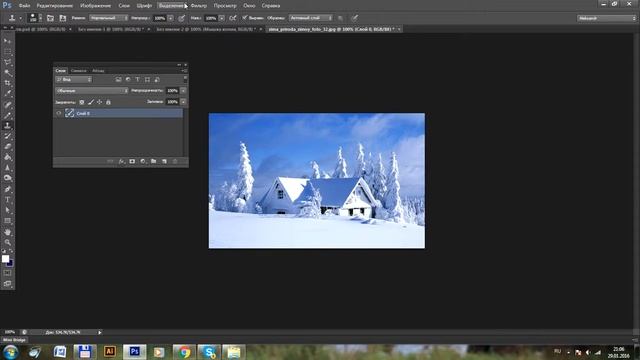The width and height of the screenshot is (640, 360).
Task: Select the Hand tool
Action: click(x=7, y=232)
